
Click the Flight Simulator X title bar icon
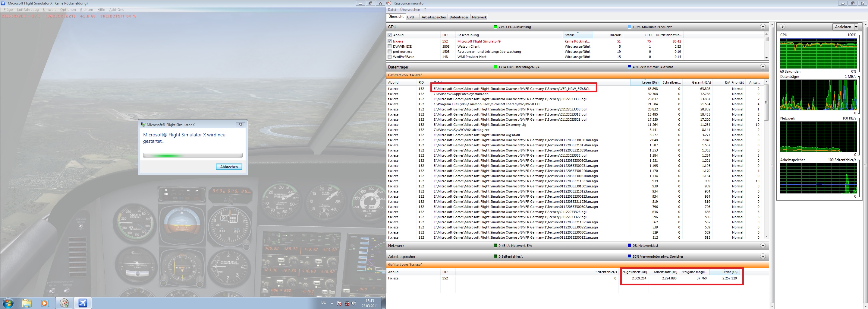pos(3,3)
